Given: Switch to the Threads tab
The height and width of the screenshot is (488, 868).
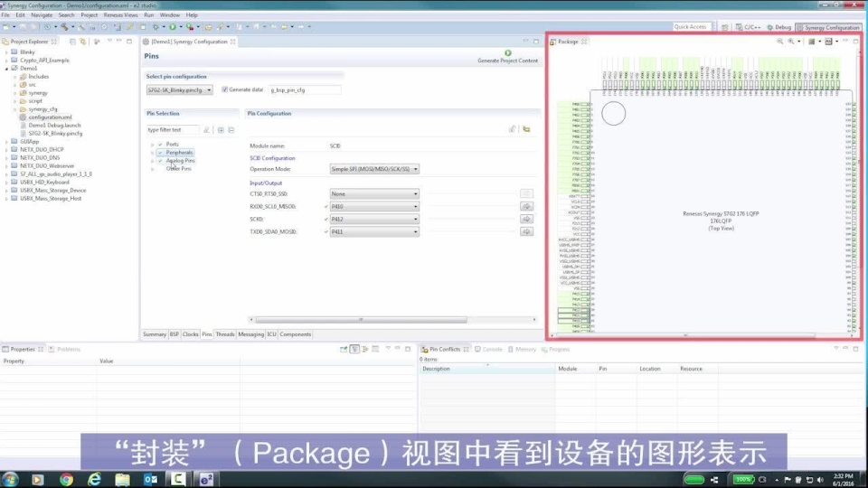Looking at the screenshot, I should point(225,334).
